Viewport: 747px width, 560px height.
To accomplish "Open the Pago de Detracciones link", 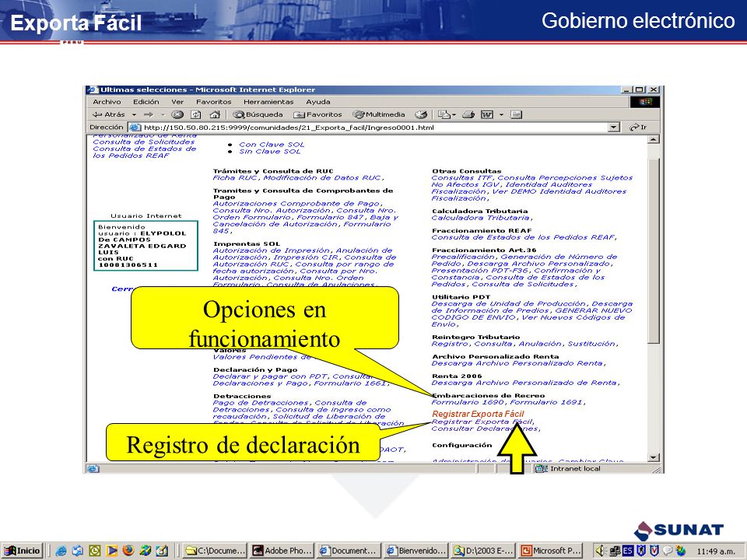I will tap(261, 404).
